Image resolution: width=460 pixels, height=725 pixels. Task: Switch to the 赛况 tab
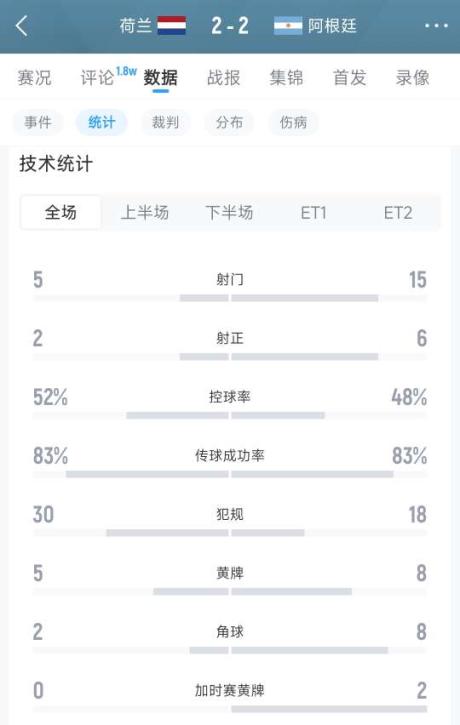[x=34, y=78]
